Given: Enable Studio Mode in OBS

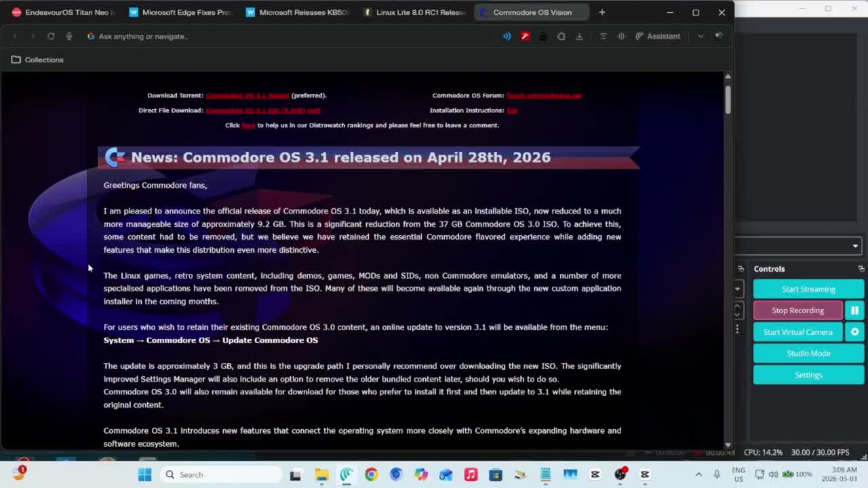Looking at the screenshot, I should click(808, 353).
